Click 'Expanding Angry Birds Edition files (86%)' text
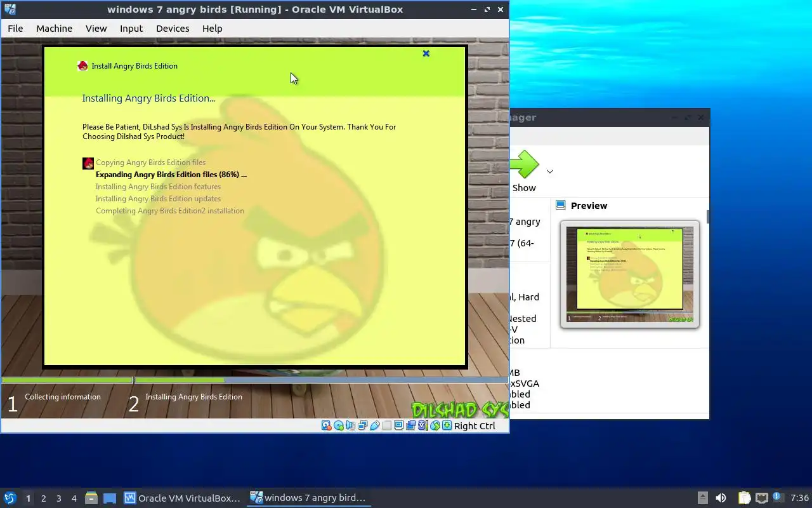This screenshot has width=812, height=508. coord(171,175)
